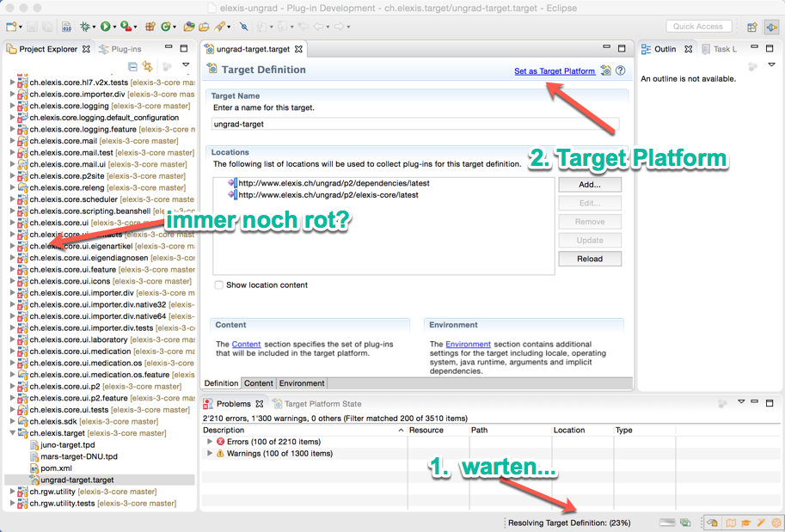Open the Run button dropdown arrow
The width and height of the screenshot is (785, 532).
114,27
